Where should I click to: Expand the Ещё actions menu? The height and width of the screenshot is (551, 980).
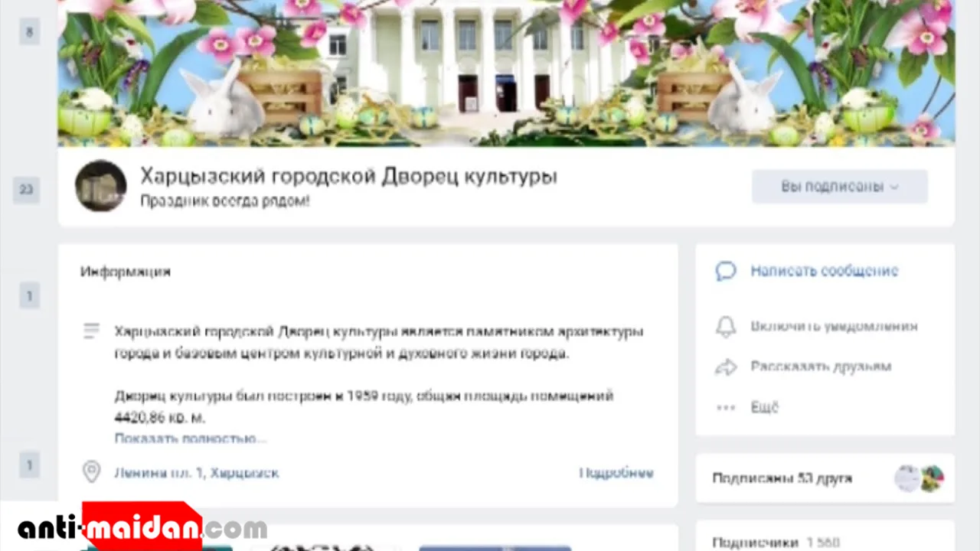point(764,407)
